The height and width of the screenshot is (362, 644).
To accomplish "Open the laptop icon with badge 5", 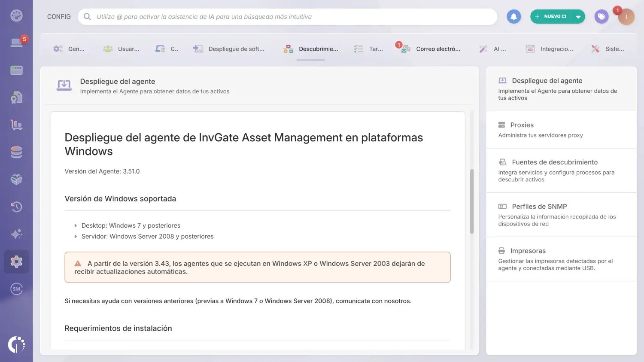I will tap(16, 43).
